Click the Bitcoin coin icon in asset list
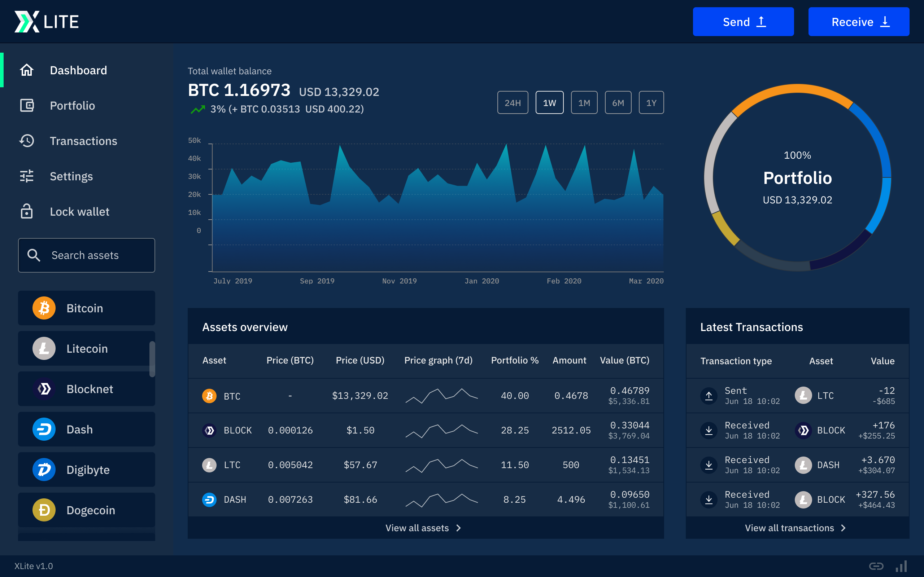The height and width of the screenshot is (577, 924). tap(44, 308)
